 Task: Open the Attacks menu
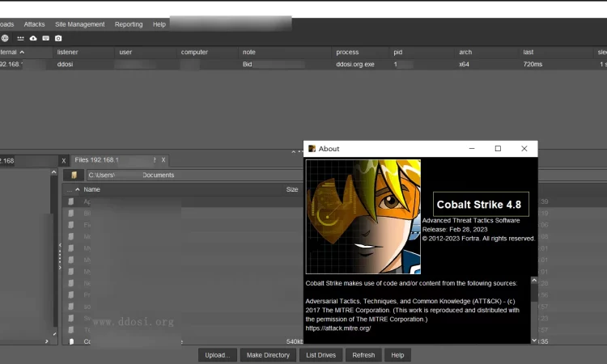pyautogui.click(x=35, y=24)
